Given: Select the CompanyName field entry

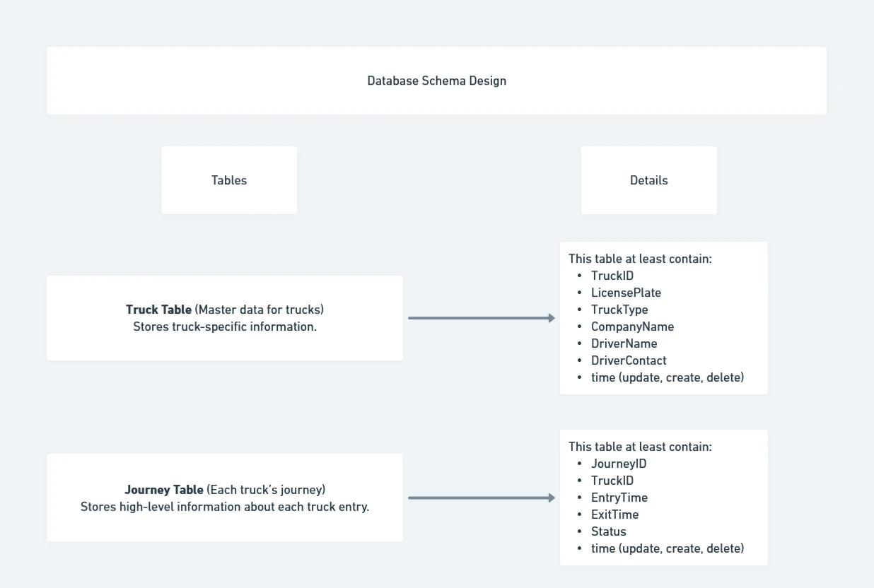Looking at the screenshot, I should 632,327.
